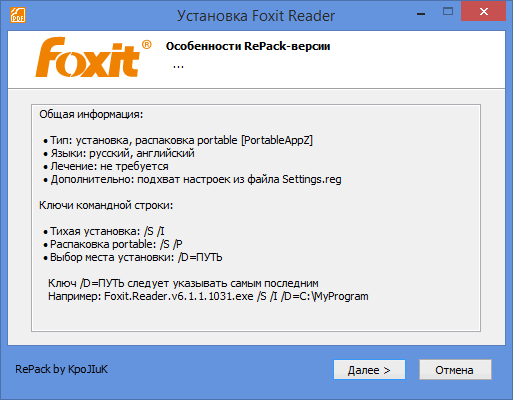Click the Тихая установка: /S /I line
The image size is (513, 400).
(104, 231)
